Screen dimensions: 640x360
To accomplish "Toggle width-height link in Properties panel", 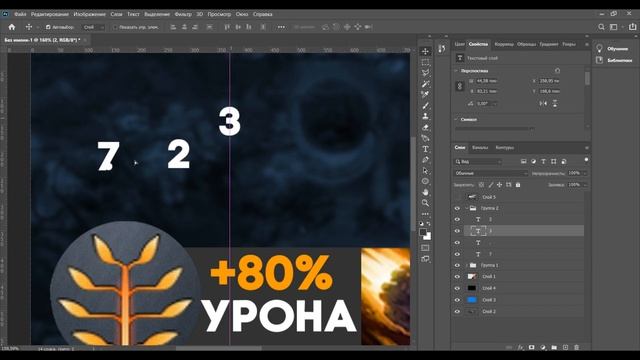I will pyautogui.click(x=460, y=86).
